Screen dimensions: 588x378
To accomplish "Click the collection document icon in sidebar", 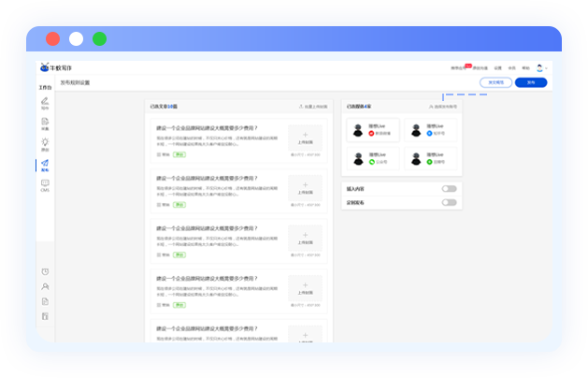I will coord(45,122).
